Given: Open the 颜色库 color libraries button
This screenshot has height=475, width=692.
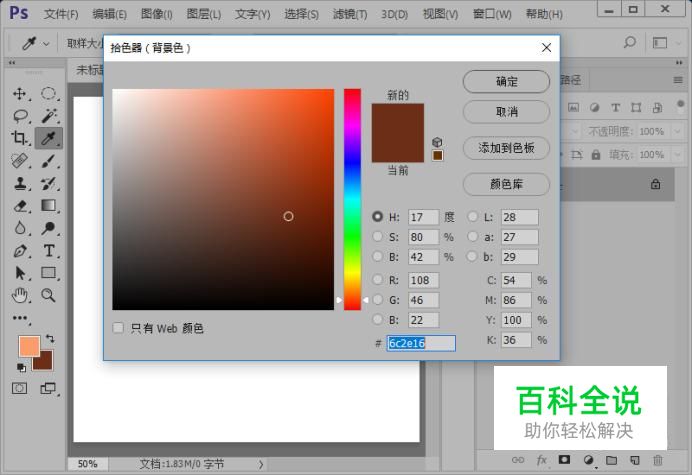Looking at the screenshot, I should (506, 184).
